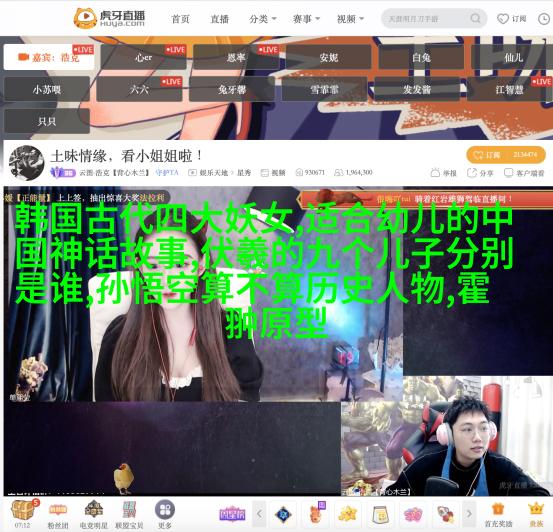
Task: Open the 电竞明星 icon
Action: 93,510
